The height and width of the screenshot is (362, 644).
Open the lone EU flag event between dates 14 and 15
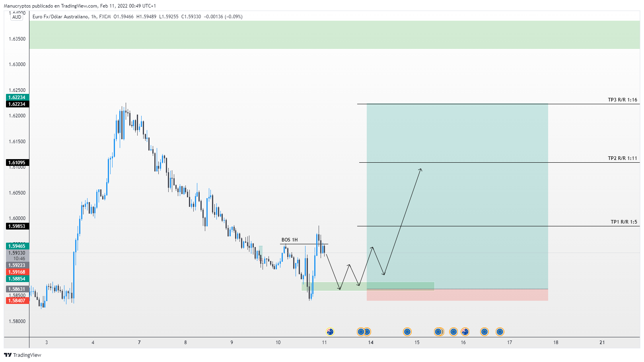407,331
